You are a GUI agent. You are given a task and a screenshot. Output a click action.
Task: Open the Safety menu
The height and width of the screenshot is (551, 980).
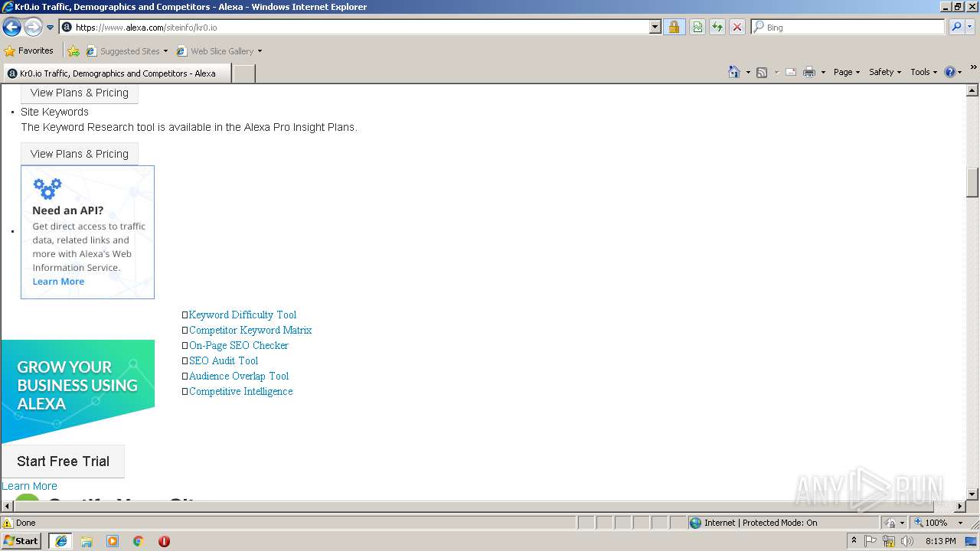885,72
